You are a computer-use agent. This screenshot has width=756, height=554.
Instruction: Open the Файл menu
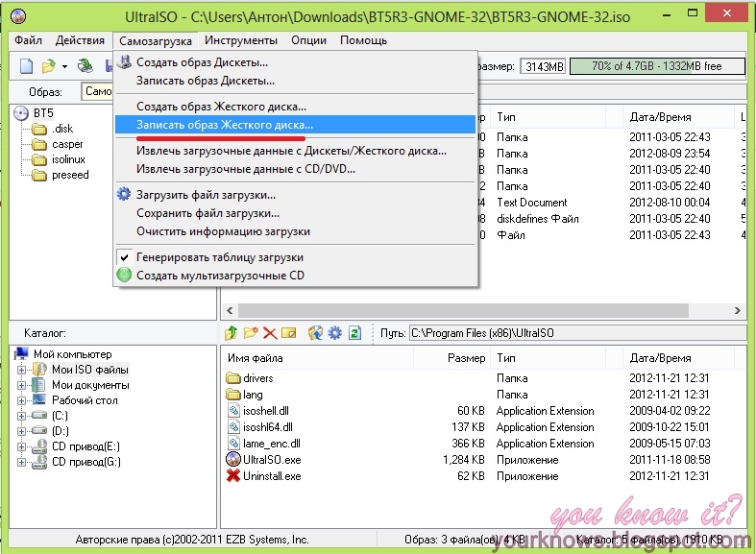click(28, 40)
